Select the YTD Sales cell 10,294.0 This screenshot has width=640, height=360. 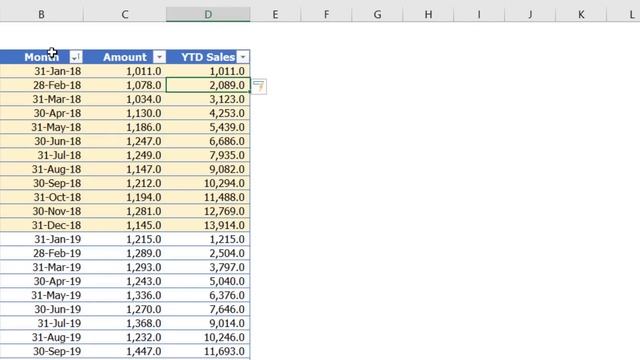pyautogui.click(x=208, y=183)
